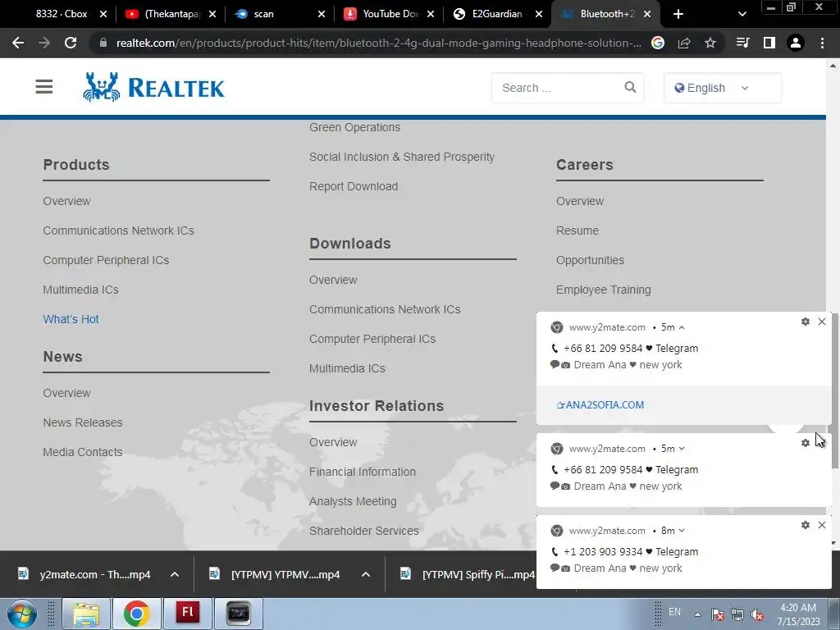This screenshot has width=840, height=630.
Task: Open the Report Download link
Action: click(x=354, y=186)
